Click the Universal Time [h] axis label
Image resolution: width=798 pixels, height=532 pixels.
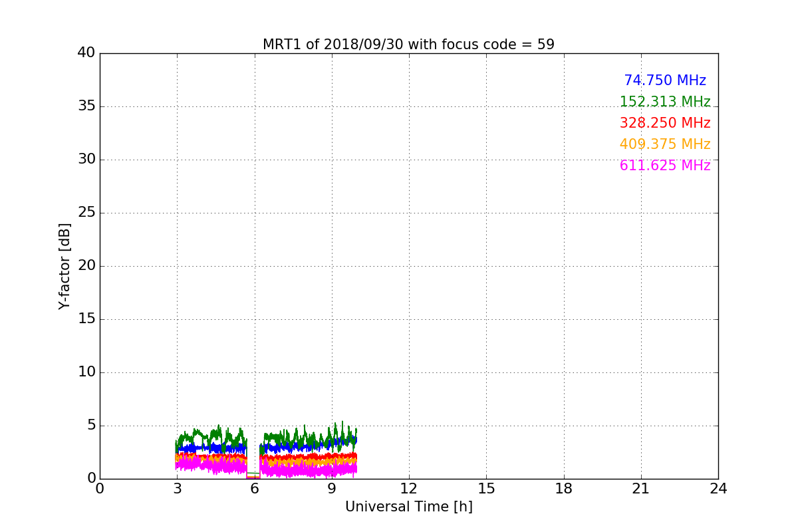pyautogui.click(x=408, y=507)
